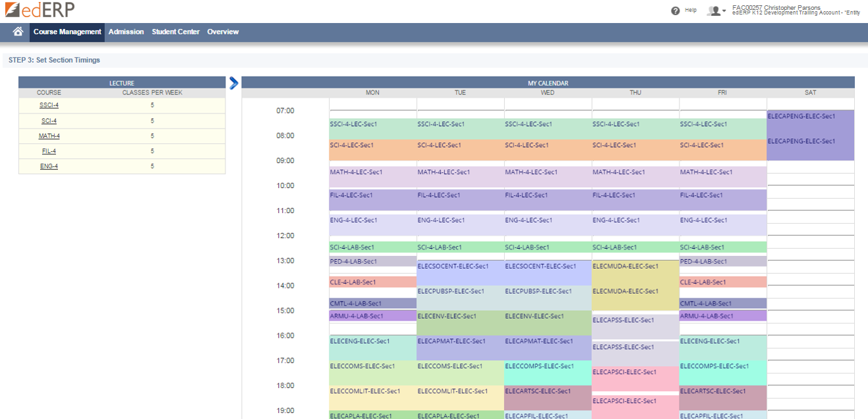Open the SCI-4 course link
Image resolution: width=868 pixels, height=419 pixels.
tap(49, 121)
